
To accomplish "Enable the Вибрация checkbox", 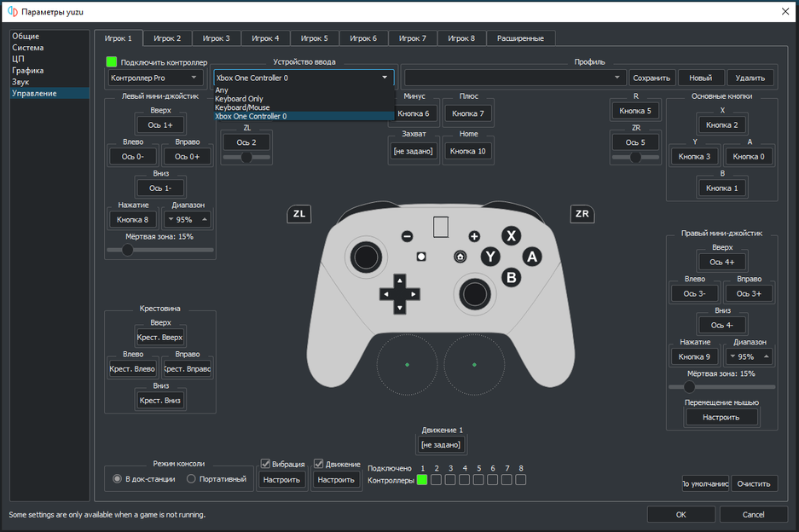I will coord(266,464).
